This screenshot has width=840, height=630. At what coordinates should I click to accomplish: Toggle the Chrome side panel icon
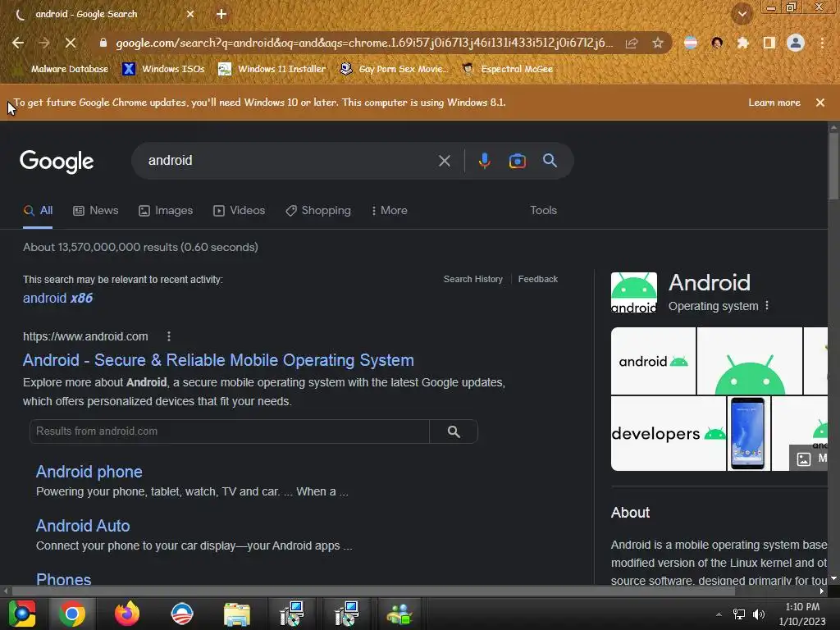coord(769,43)
